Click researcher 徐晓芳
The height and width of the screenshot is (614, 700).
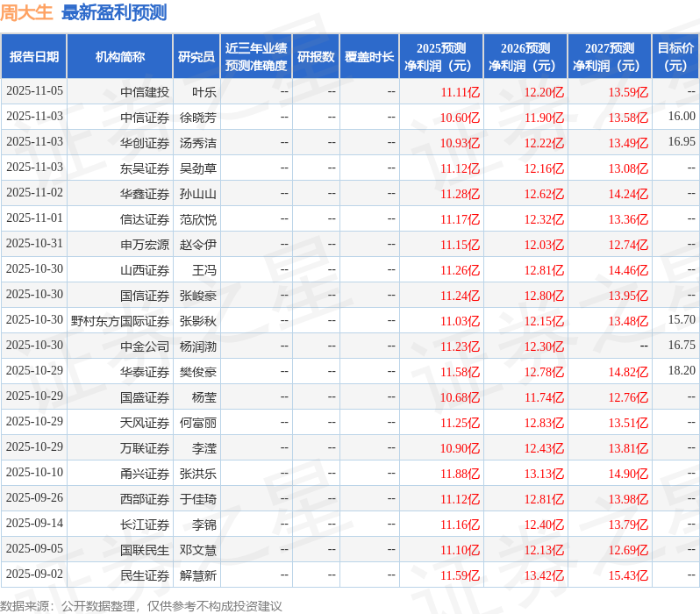click(x=197, y=118)
